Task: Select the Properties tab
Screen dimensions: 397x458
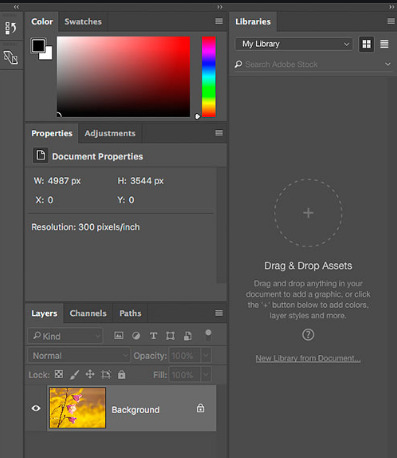Action: [52, 133]
